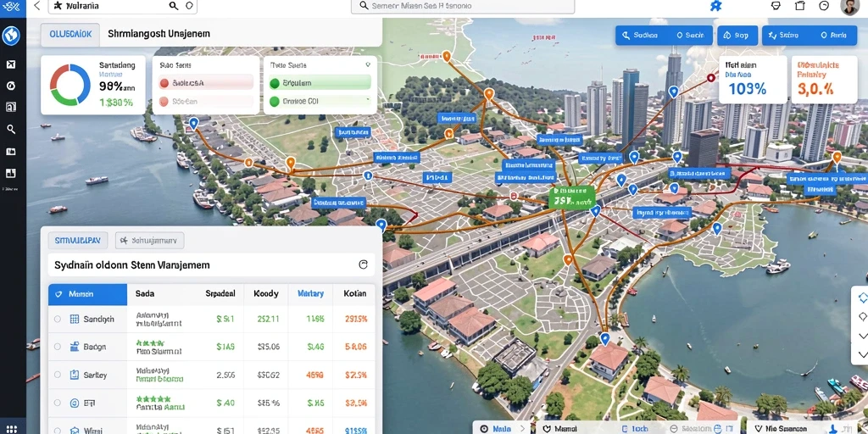Screen dimensions: 868x434
Task: Click the upper down chevron at right edge
Action: coord(862,336)
